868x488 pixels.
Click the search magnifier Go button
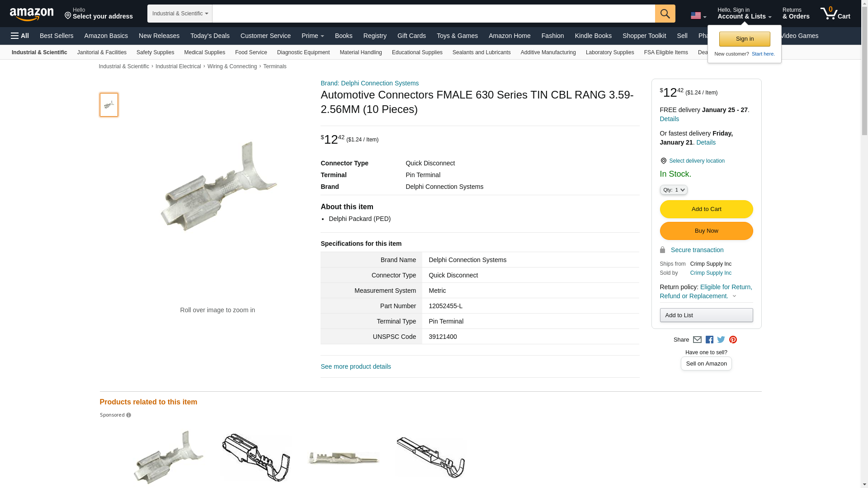tap(665, 14)
